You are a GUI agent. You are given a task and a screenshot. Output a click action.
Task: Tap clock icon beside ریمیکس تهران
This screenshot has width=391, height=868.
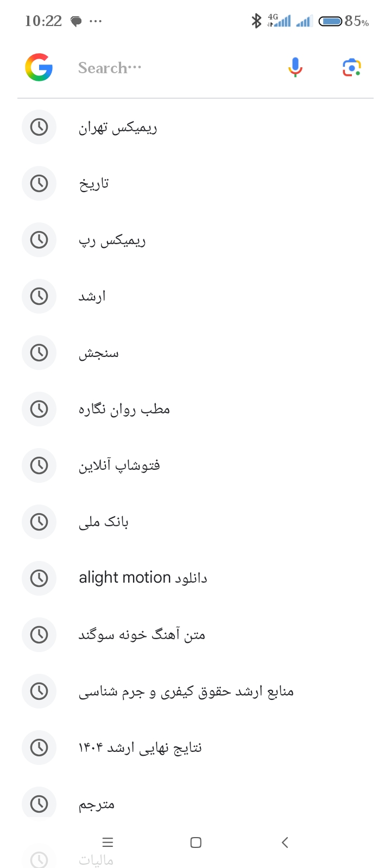click(39, 127)
